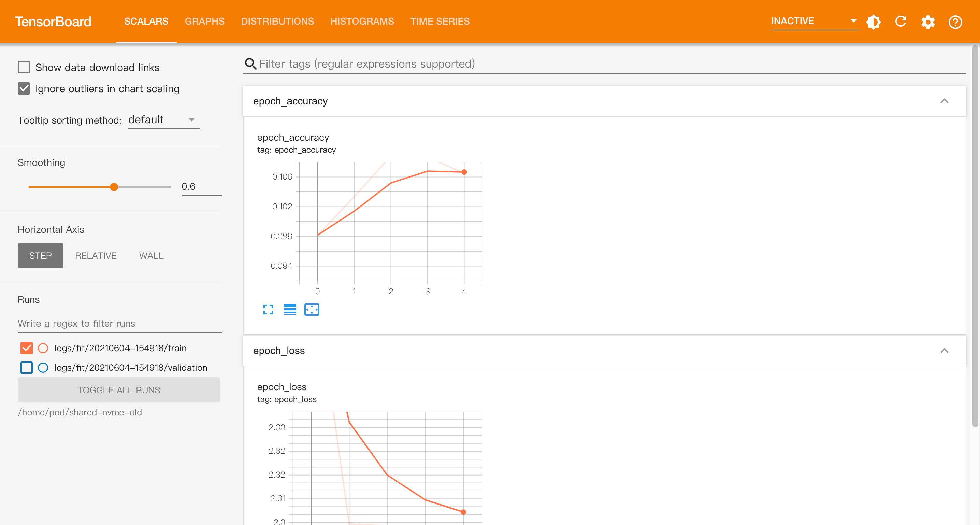This screenshot has width=980, height=525.
Task: Open help question mark icon
Action: click(955, 22)
